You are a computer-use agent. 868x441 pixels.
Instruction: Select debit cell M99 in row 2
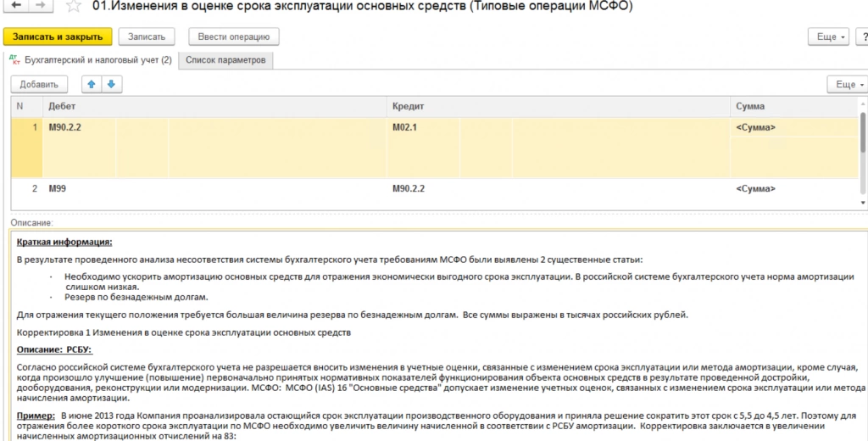(57, 189)
